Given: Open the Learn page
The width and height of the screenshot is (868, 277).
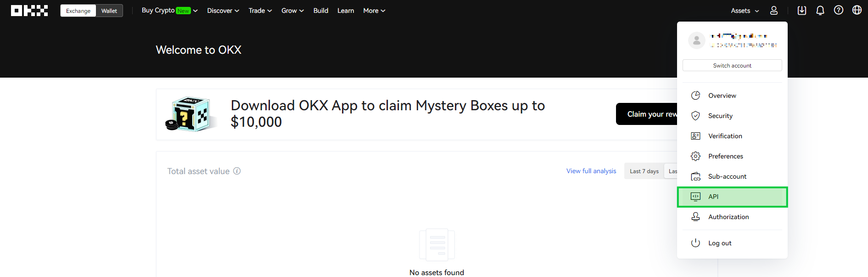Looking at the screenshot, I should point(346,11).
